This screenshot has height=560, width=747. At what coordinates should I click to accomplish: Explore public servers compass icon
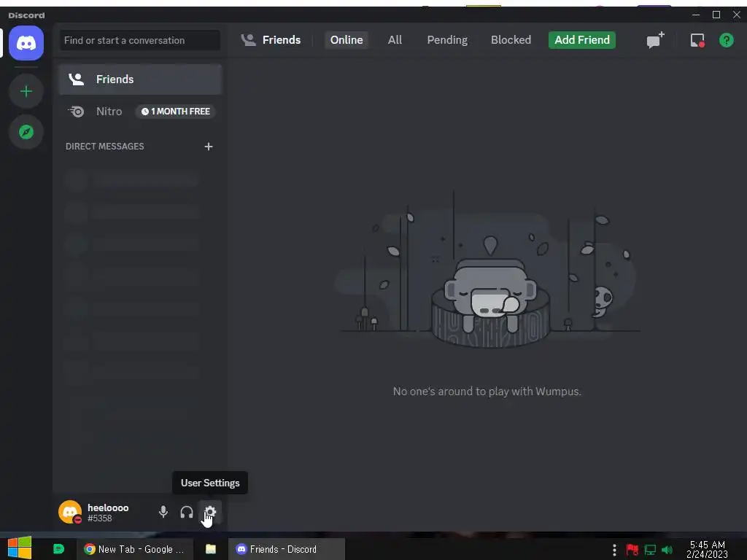(x=26, y=132)
